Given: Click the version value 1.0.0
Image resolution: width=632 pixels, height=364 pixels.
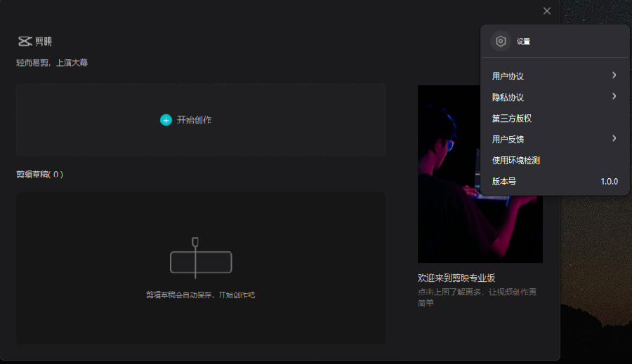Looking at the screenshot, I should click(x=609, y=182).
